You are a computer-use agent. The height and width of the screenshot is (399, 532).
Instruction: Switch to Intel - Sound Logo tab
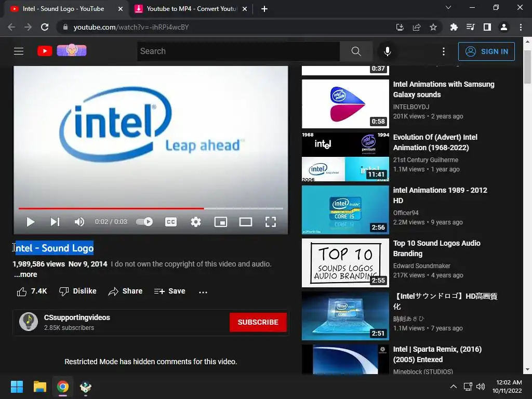point(63,9)
